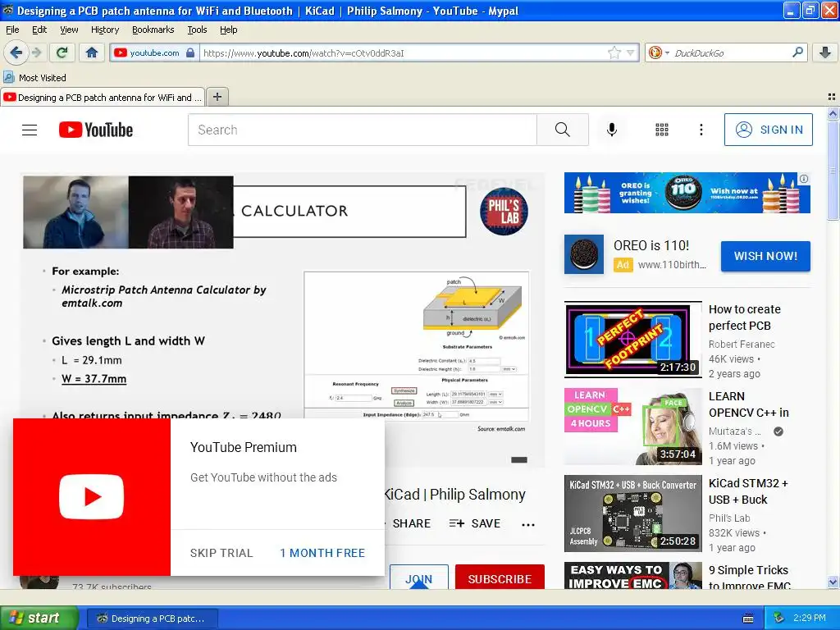Viewport: 840px width, 630px height.
Task: Click the padlock site security icon
Action: click(190, 52)
